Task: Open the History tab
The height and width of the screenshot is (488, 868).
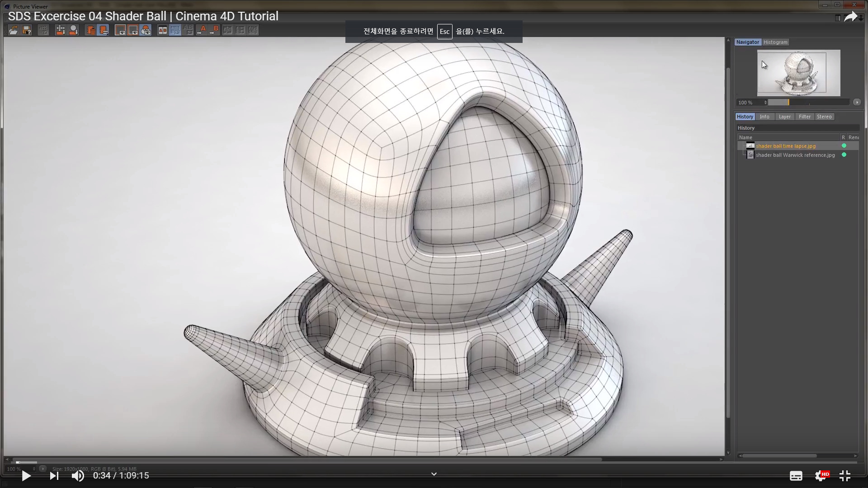Action: click(745, 117)
